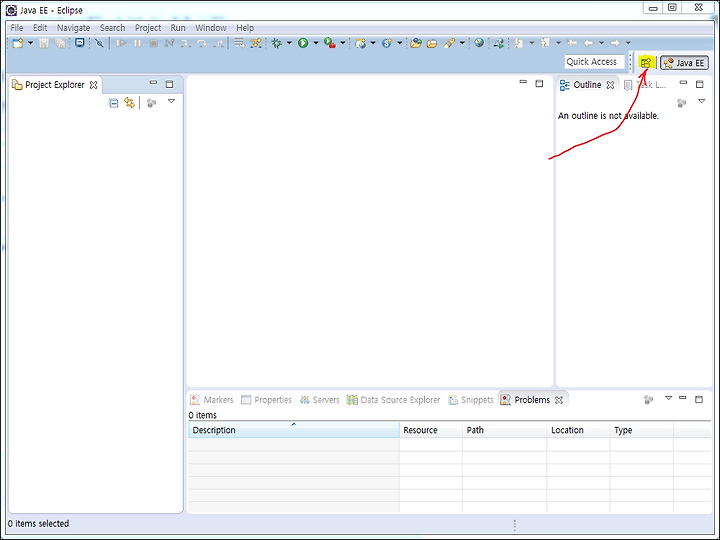Open the Help menu
720x540 pixels.
pos(245,28)
